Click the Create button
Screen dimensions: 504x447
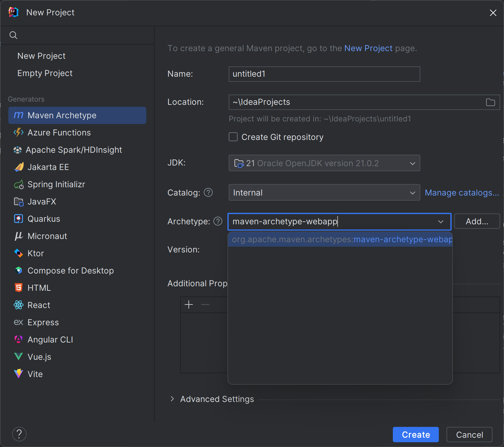coord(416,435)
